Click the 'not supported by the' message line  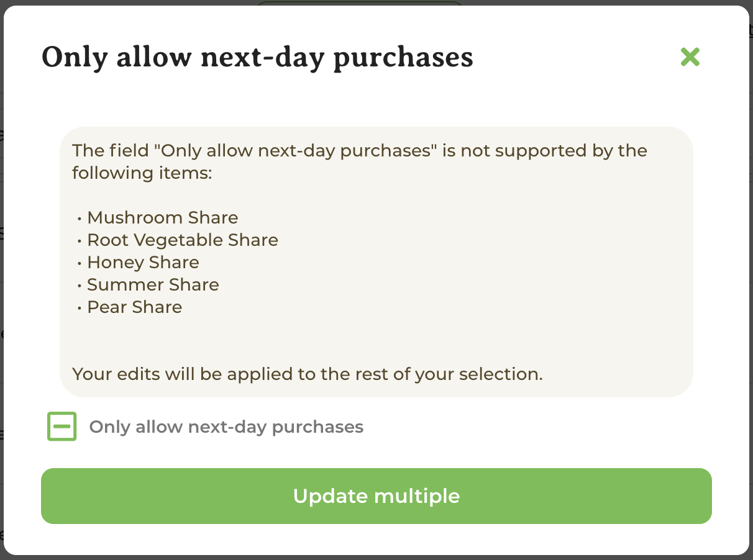coord(360,150)
